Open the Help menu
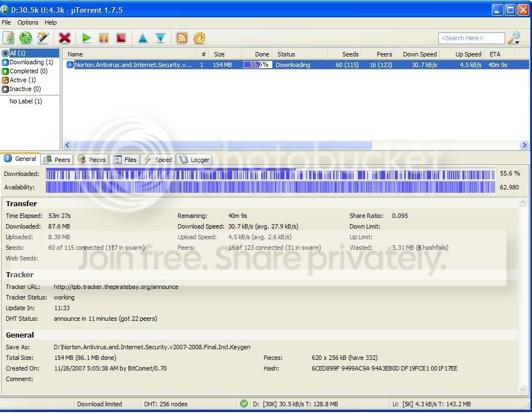532x413 pixels. (51, 22)
